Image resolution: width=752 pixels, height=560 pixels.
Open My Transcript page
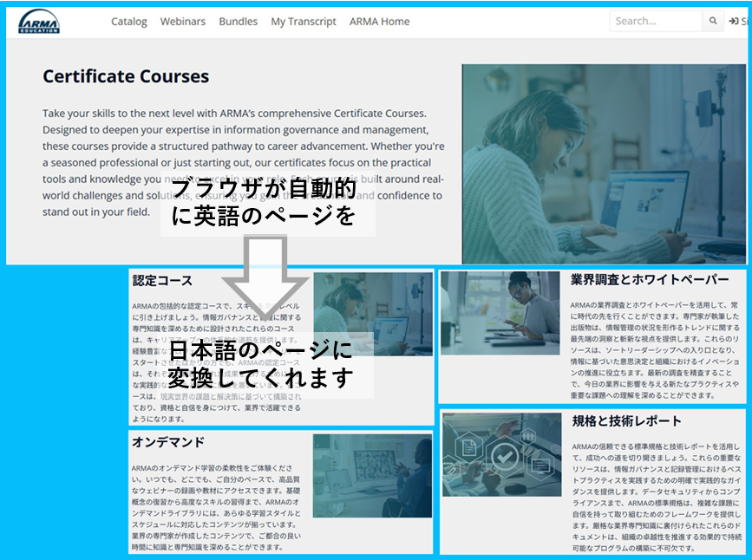[304, 22]
